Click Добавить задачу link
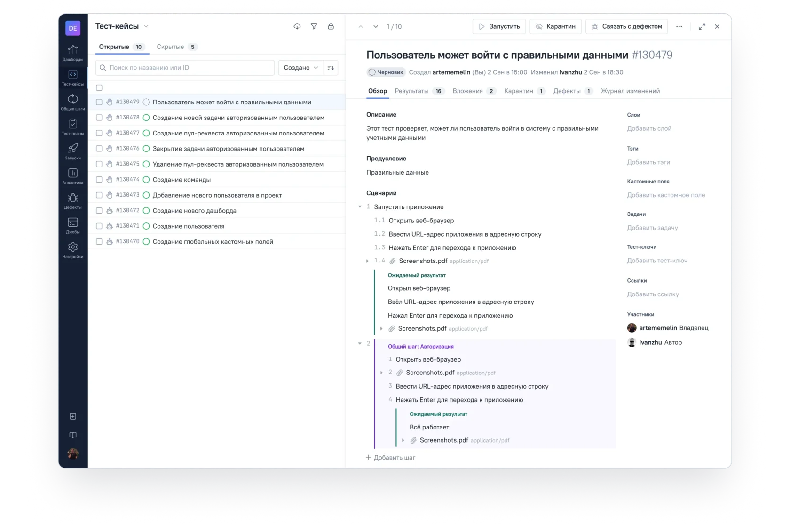This screenshot has width=790, height=532. [653, 228]
